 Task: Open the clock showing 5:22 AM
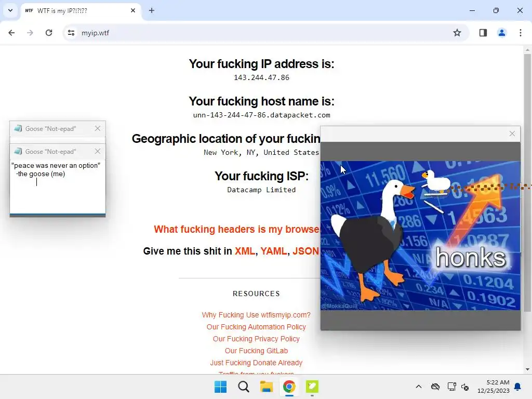coord(494,387)
